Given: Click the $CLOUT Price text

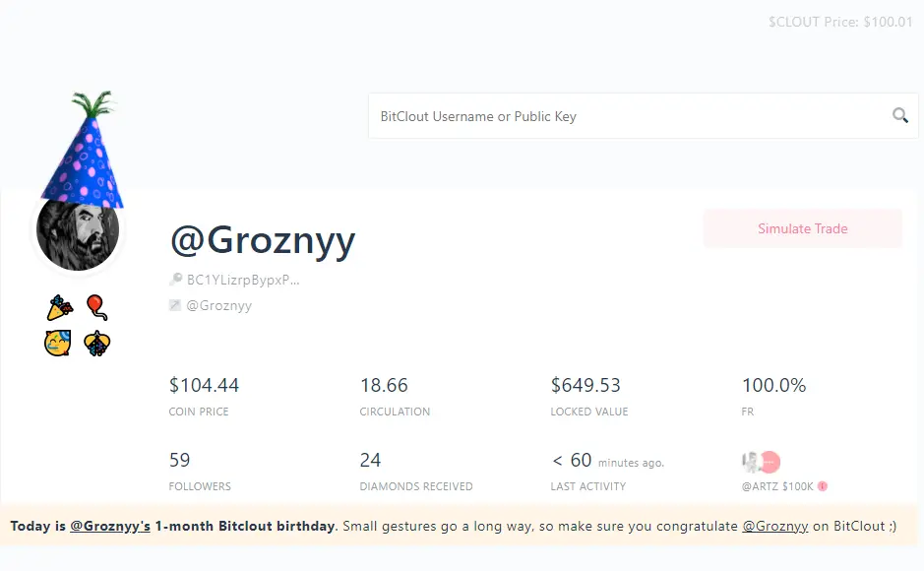Looking at the screenshot, I should coord(840,22).
